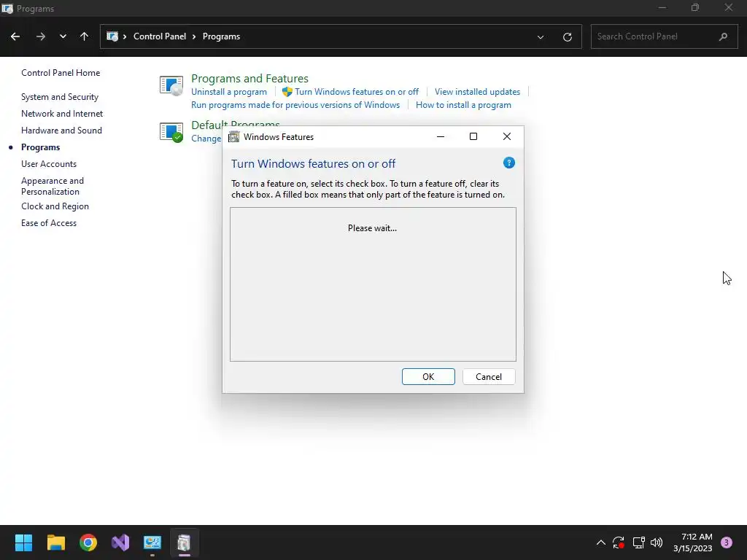Switch to Control Panel taskbar icon

[x=152, y=542]
